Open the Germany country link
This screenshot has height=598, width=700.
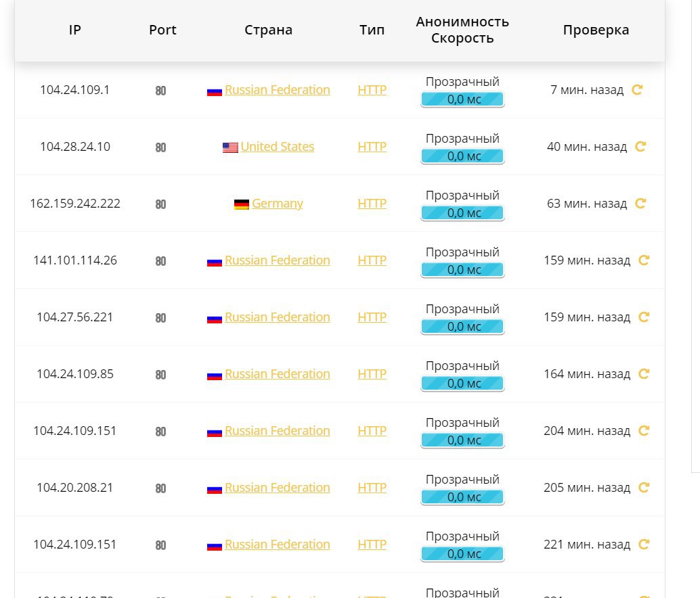point(278,204)
